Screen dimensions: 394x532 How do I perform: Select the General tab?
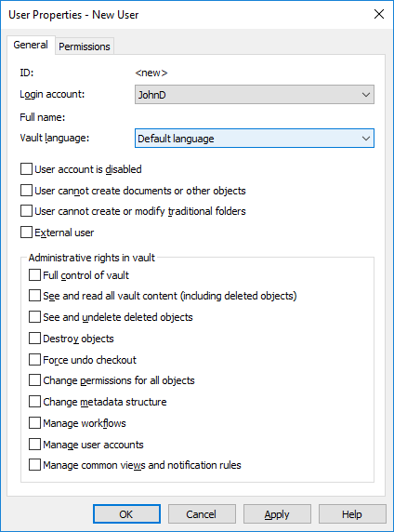click(31, 45)
